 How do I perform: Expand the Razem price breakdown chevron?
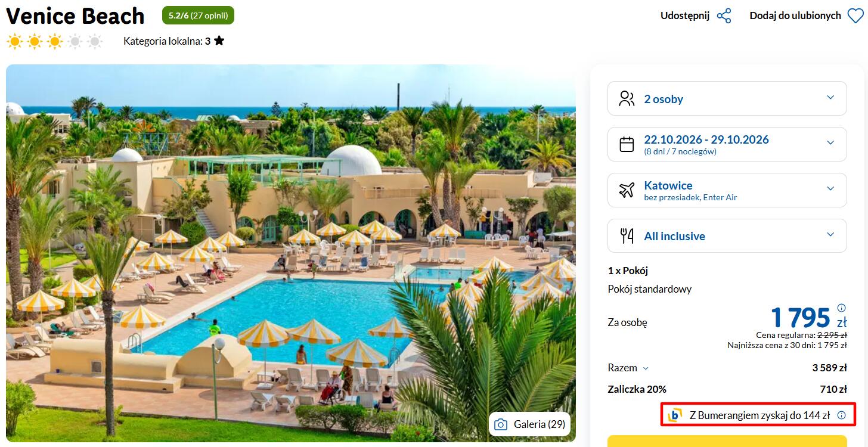pos(646,368)
